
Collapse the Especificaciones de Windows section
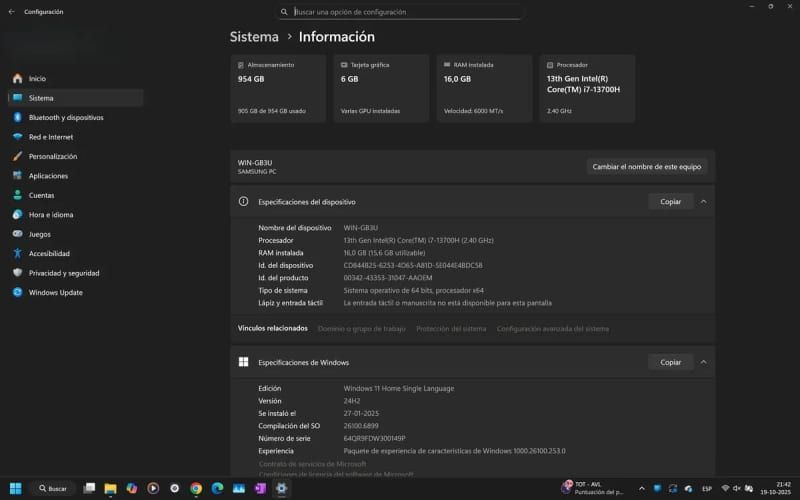click(x=704, y=362)
